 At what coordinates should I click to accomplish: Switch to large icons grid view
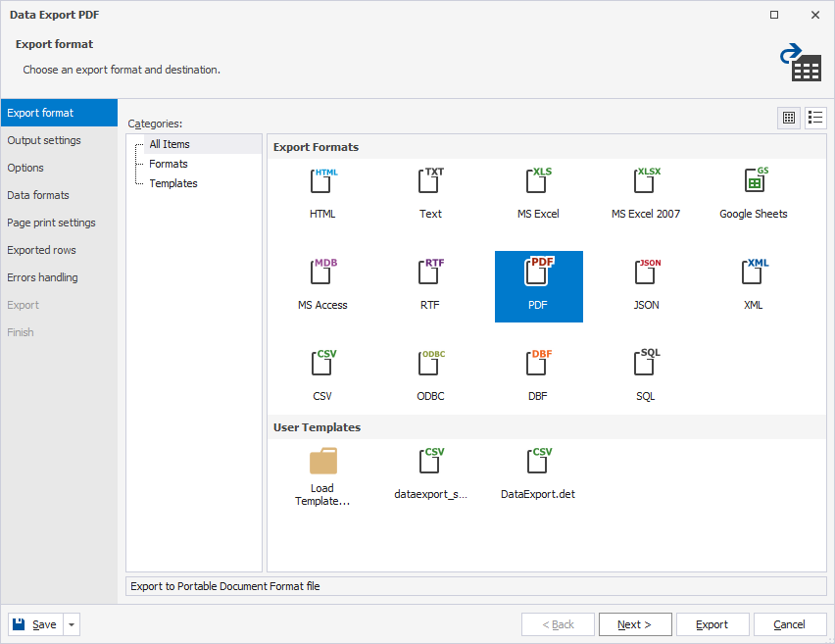[x=789, y=118]
